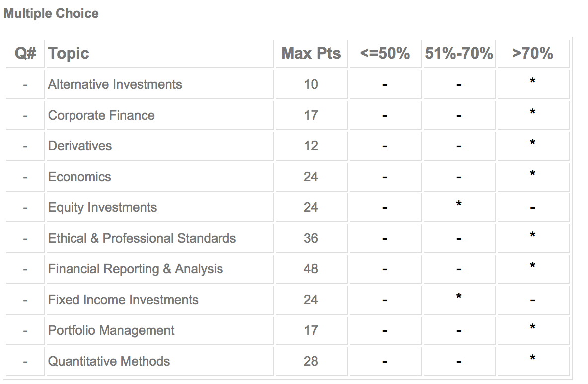The image size is (588, 384).
Task: Select the >70% column header
Action: click(532, 53)
